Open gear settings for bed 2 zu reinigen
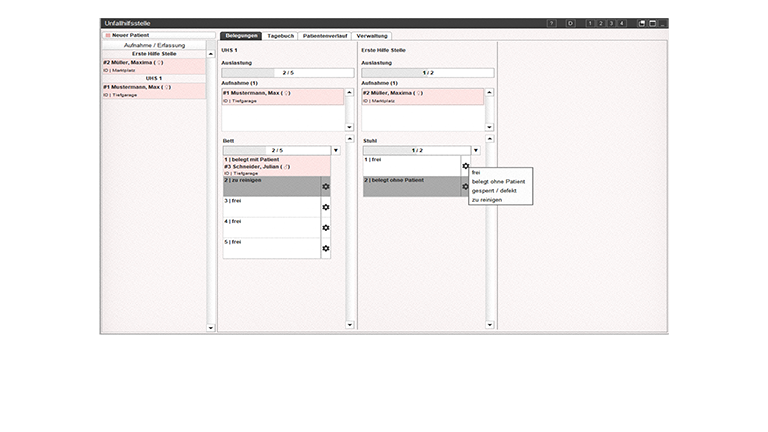Screen dimensions: 768x432 [325, 187]
